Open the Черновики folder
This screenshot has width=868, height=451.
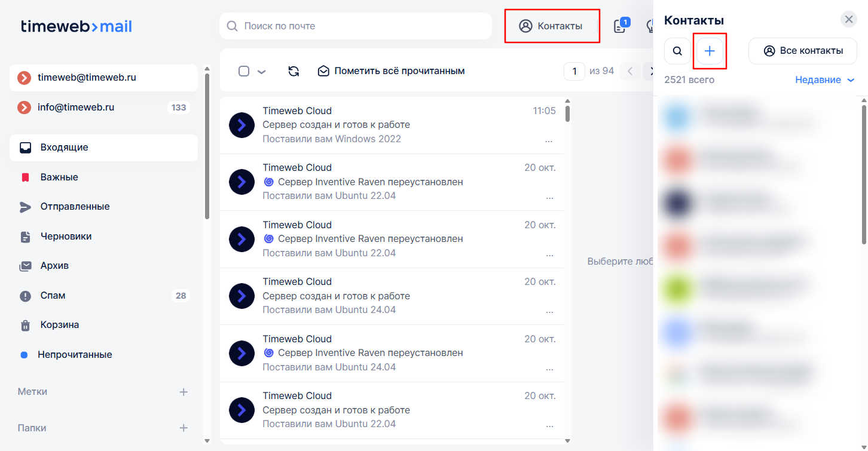point(66,237)
